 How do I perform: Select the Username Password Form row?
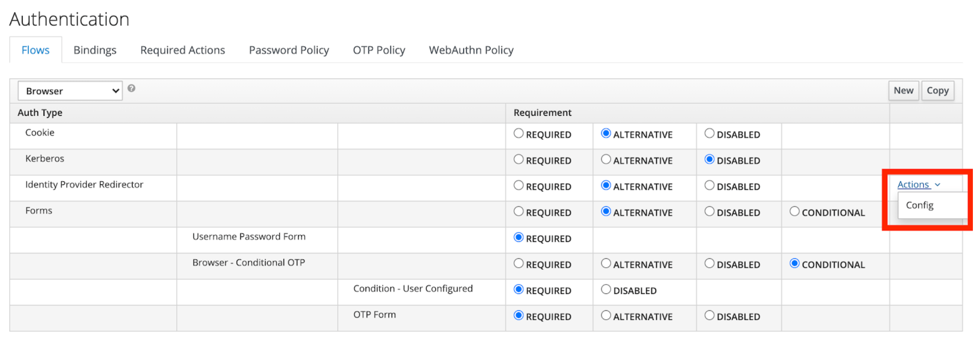tap(249, 236)
